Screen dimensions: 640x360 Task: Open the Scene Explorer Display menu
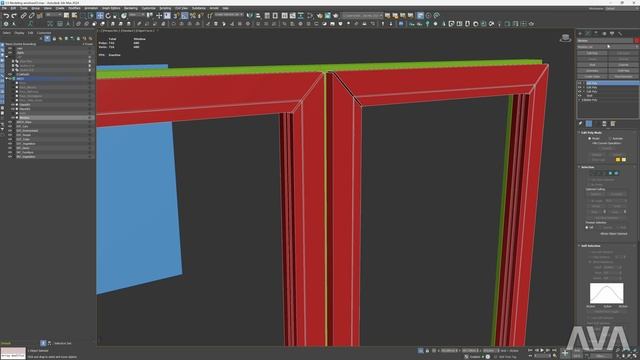click(x=19, y=33)
